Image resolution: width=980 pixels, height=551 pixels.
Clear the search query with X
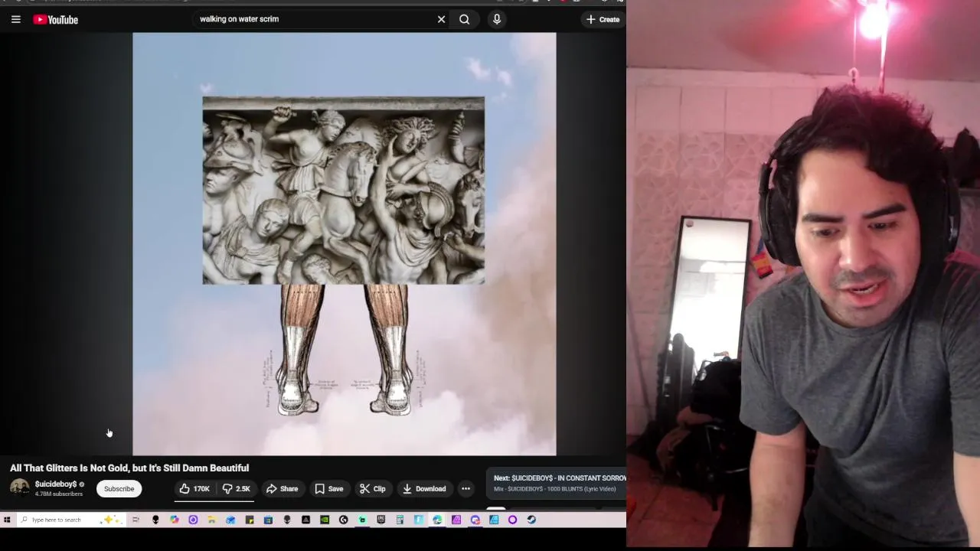pos(441,19)
